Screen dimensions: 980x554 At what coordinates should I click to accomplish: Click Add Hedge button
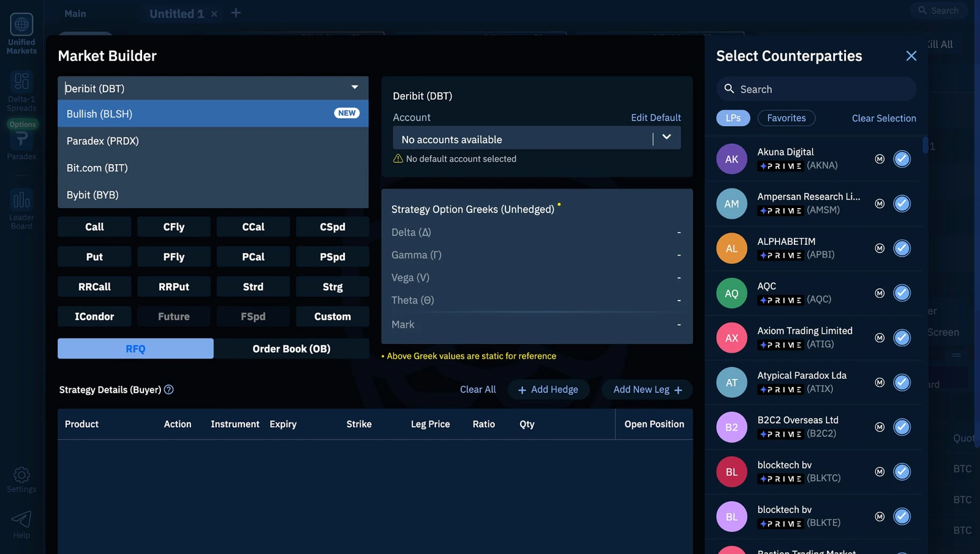pyautogui.click(x=548, y=389)
